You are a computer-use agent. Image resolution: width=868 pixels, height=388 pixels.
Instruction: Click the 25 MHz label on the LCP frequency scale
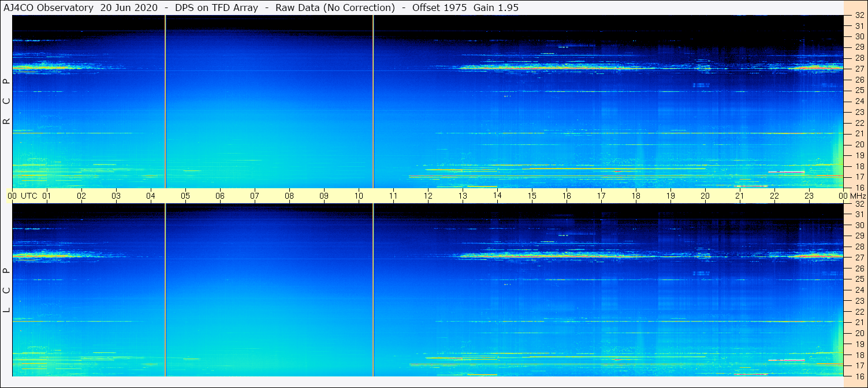pyautogui.click(x=859, y=279)
